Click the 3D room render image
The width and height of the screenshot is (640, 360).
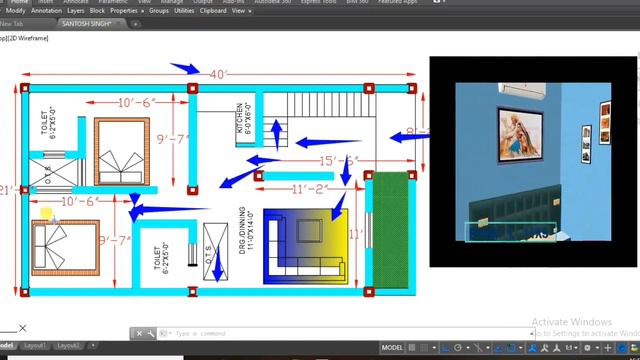tap(533, 162)
